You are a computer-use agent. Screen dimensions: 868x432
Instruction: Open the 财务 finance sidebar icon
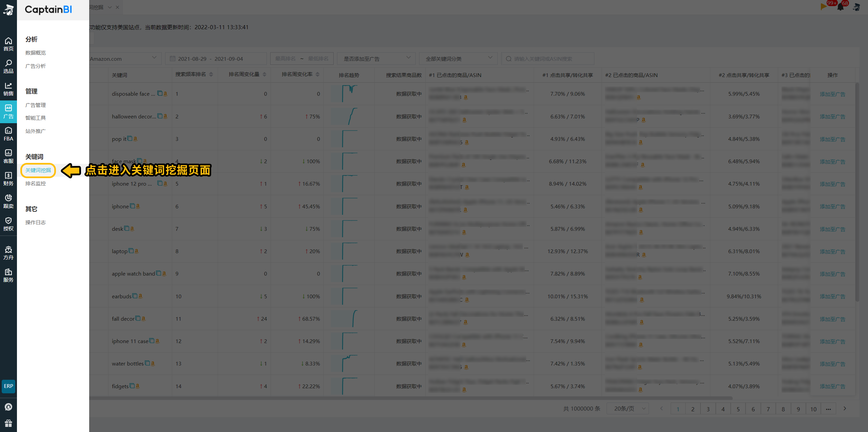(8, 179)
